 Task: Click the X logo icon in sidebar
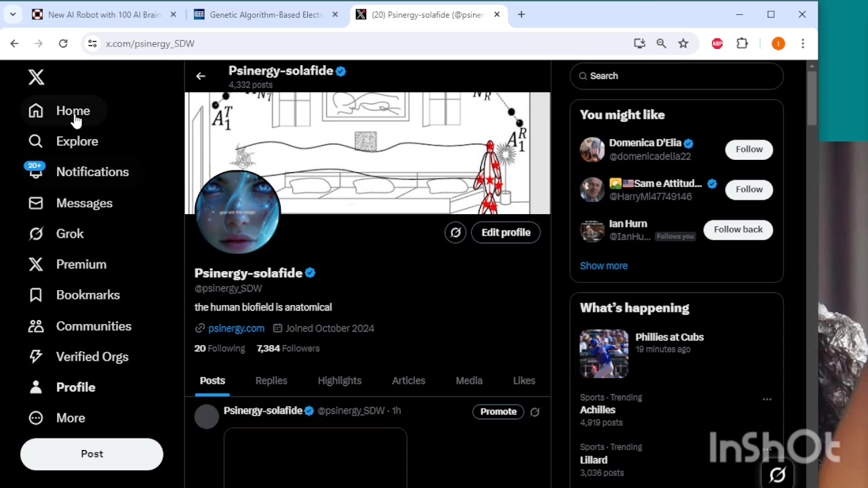pos(36,77)
